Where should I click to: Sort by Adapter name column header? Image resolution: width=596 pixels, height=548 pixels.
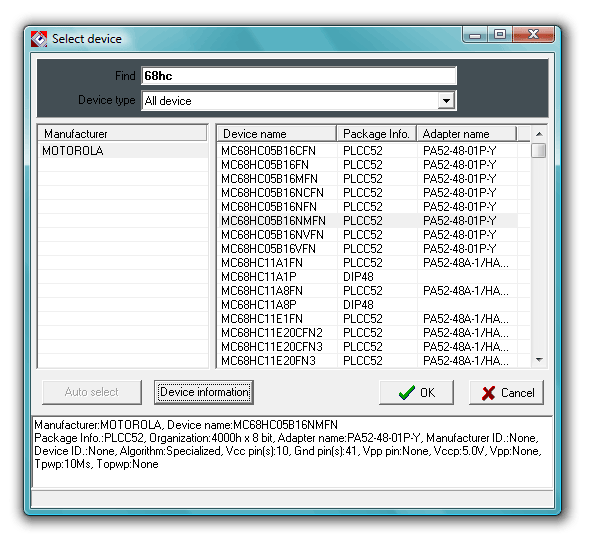(467, 134)
